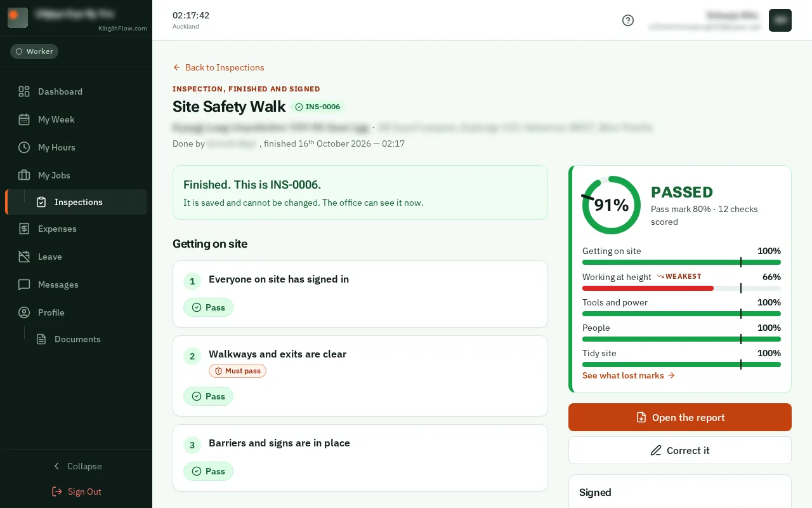
Task: Click the Profile person icon
Action: pyautogui.click(x=24, y=312)
